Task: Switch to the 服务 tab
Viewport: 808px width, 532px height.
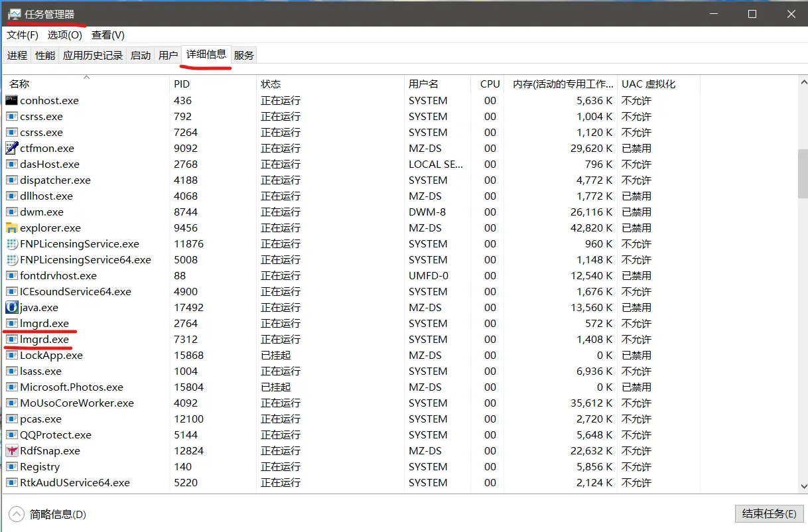Action: pos(244,56)
